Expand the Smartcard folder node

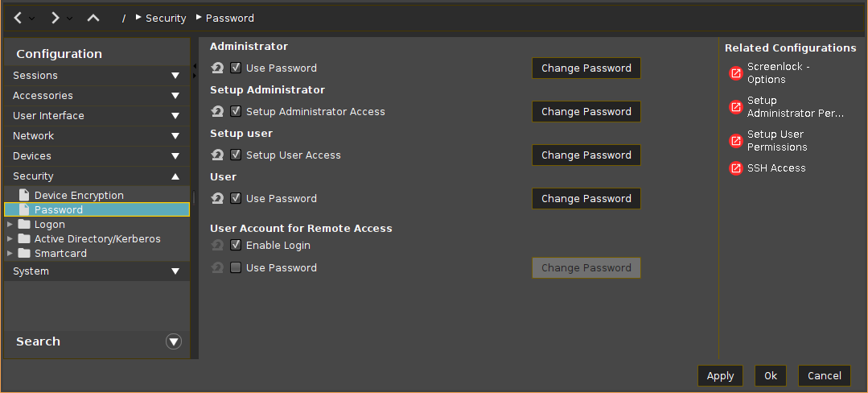coord(10,254)
